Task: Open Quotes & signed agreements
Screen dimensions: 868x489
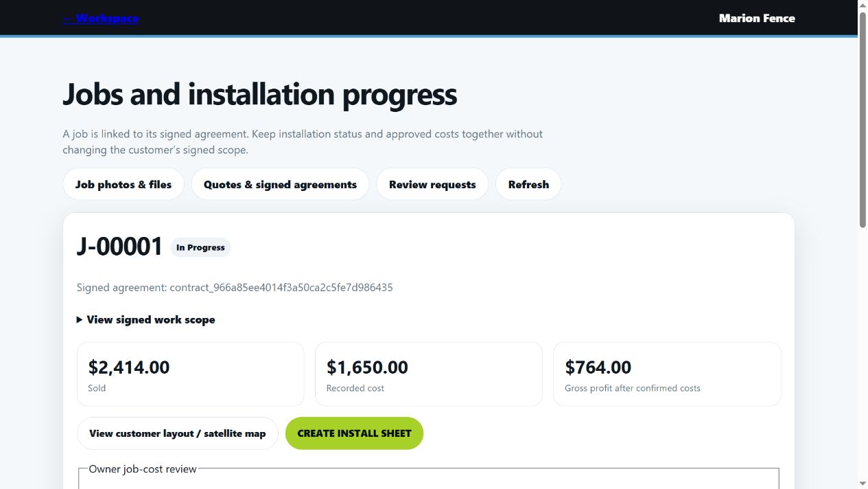Action: [280, 184]
